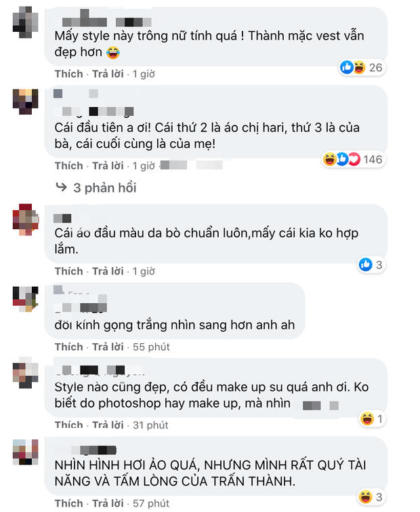
Task: Like the comment about 'mặc vest vẫn đẹp hơn'
Action: pyautogui.click(x=69, y=74)
